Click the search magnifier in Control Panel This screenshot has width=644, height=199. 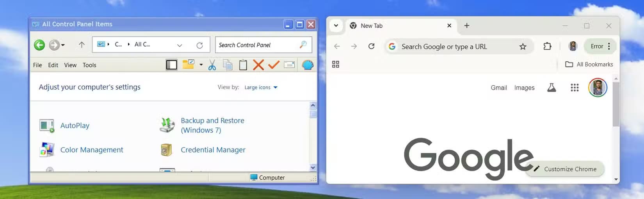303,45
